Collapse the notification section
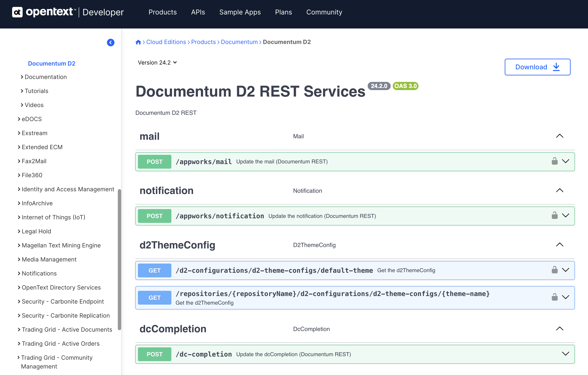 (560, 190)
